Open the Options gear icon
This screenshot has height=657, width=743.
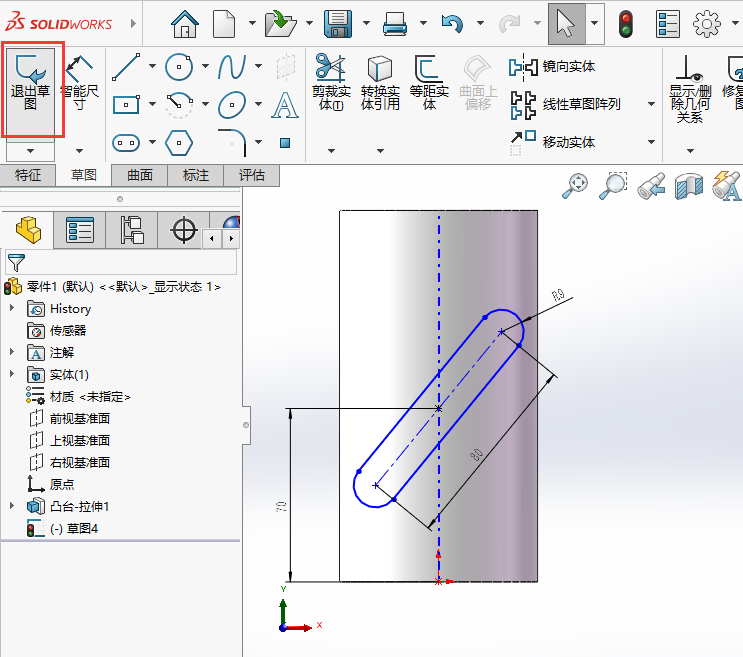point(707,24)
